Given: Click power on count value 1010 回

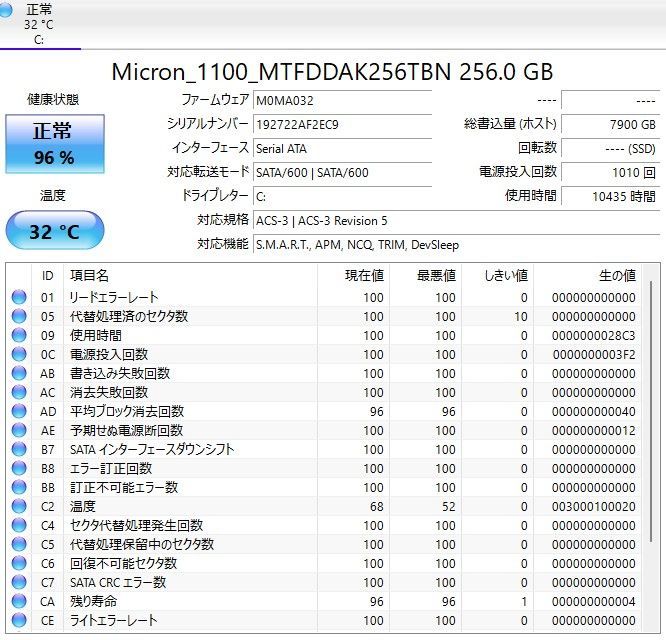Looking at the screenshot, I should [x=610, y=172].
